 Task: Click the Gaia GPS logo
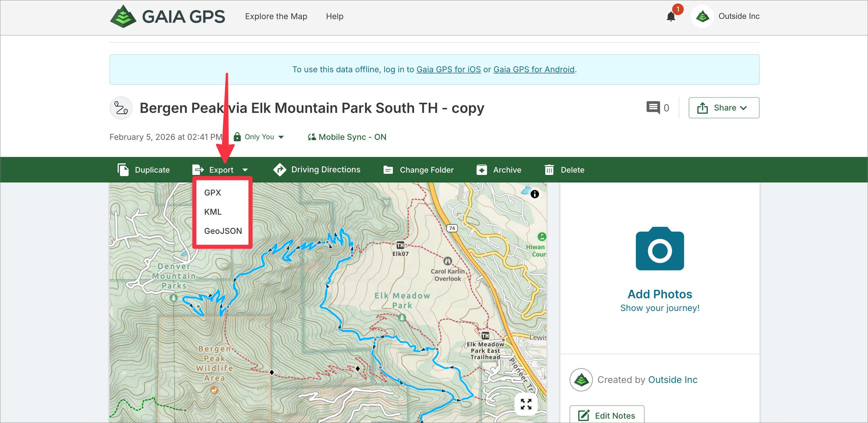(x=167, y=16)
